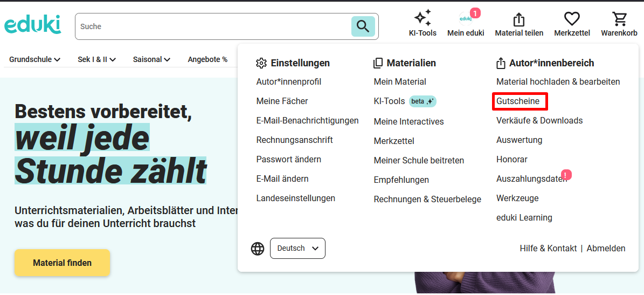Open KI-Tools sparkle icon in header

(x=423, y=19)
